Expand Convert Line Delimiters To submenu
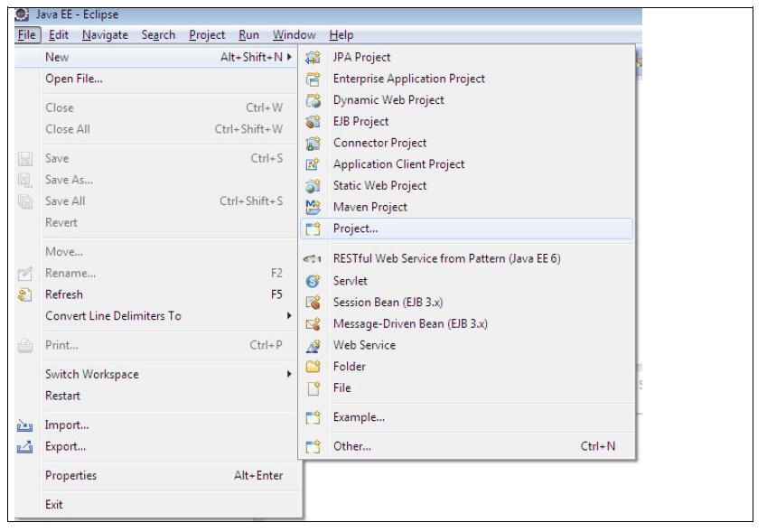This screenshot has width=767, height=532. [x=289, y=316]
